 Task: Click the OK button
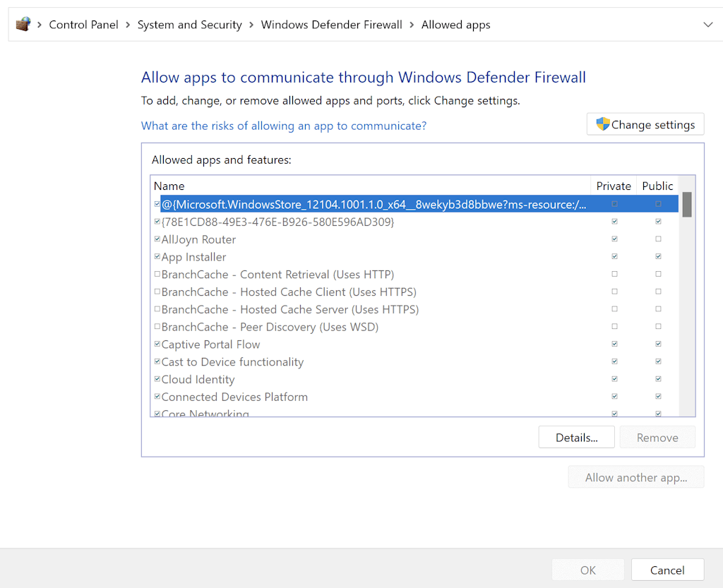click(588, 570)
